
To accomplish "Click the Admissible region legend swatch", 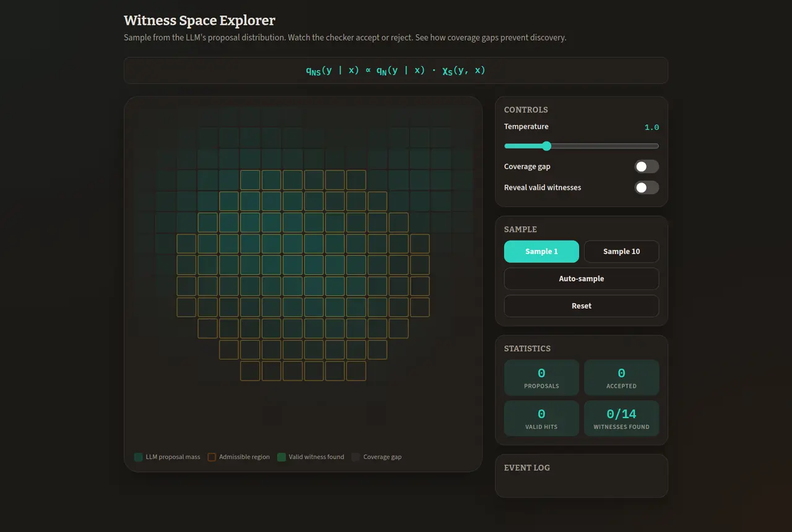I will pyautogui.click(x=212, y=457).
